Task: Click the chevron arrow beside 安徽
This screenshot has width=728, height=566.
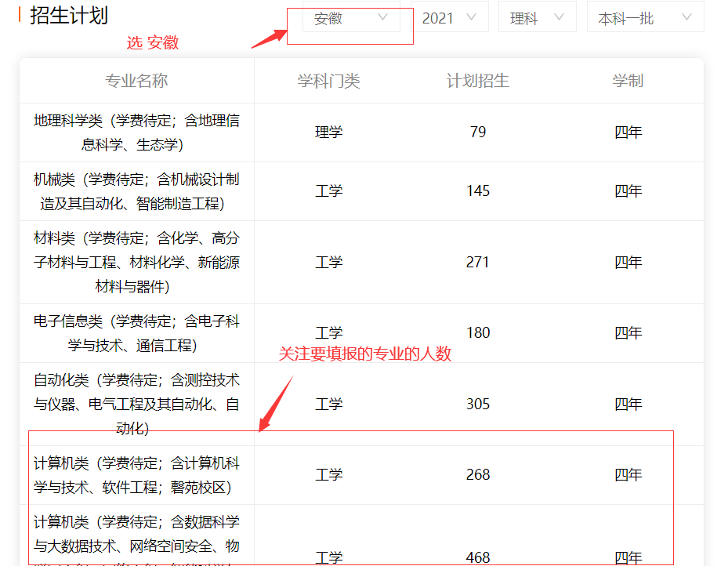Action: click(382, 17)
